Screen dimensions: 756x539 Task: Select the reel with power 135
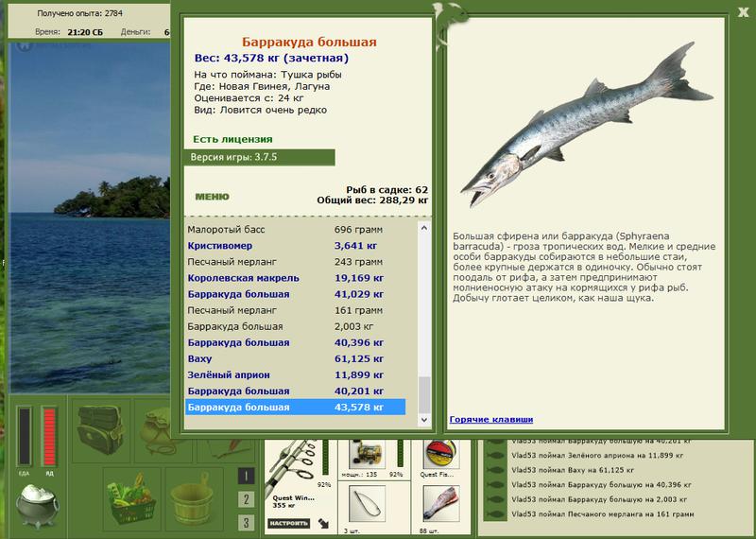click(368, 454)
